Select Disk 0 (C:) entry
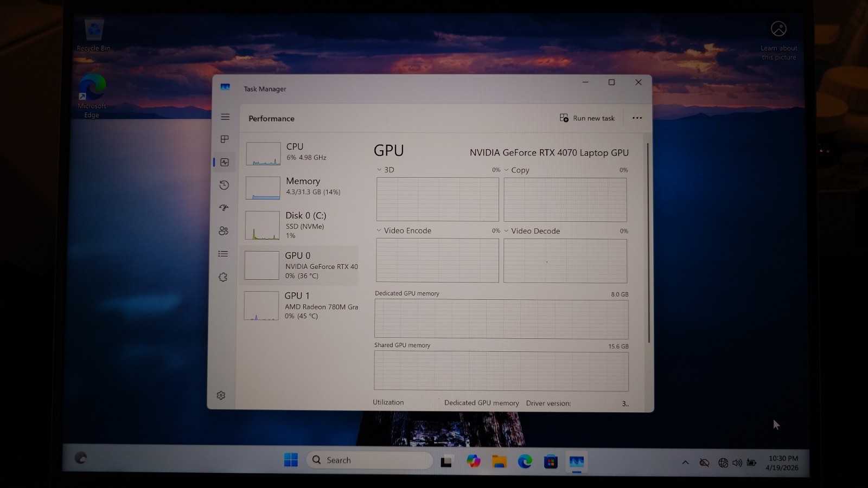This screenshot has height=488, width=868. [301, 225]
